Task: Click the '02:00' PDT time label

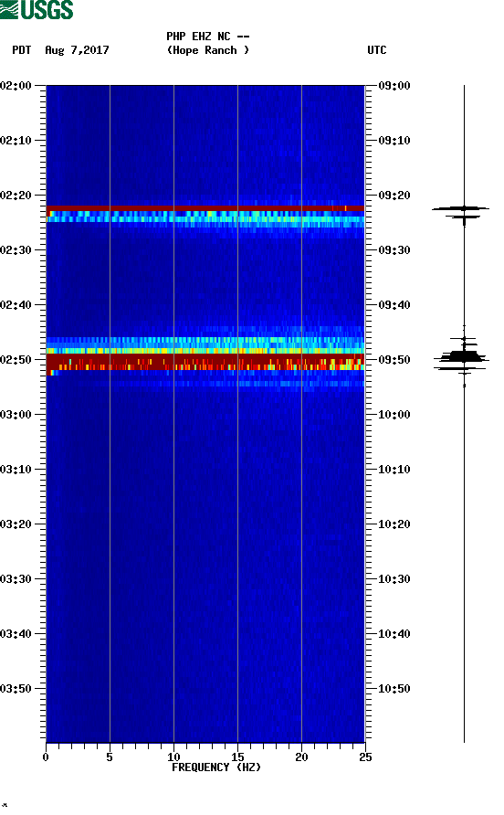Action: tap(16, 86)
